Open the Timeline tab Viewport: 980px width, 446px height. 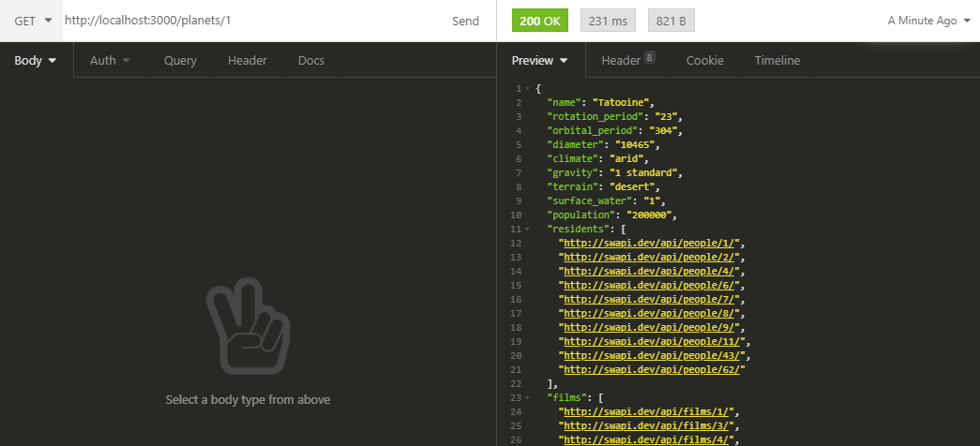click(777, 61)
